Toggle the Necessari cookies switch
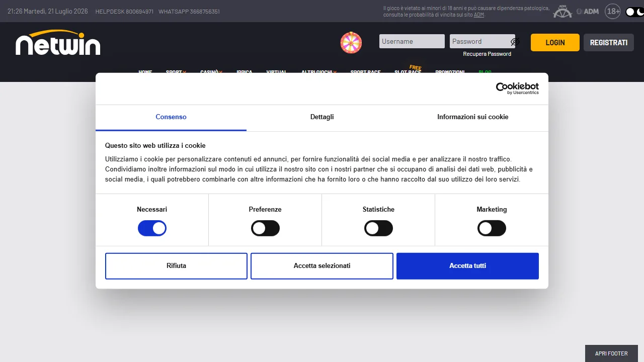The height and width of the screenshot is (362, 644). point(152,228)
